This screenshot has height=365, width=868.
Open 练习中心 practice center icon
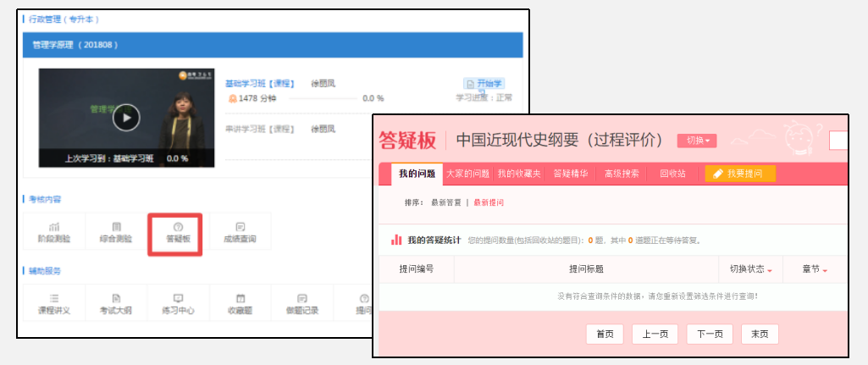pyautogui.click(x=178, y=303)
